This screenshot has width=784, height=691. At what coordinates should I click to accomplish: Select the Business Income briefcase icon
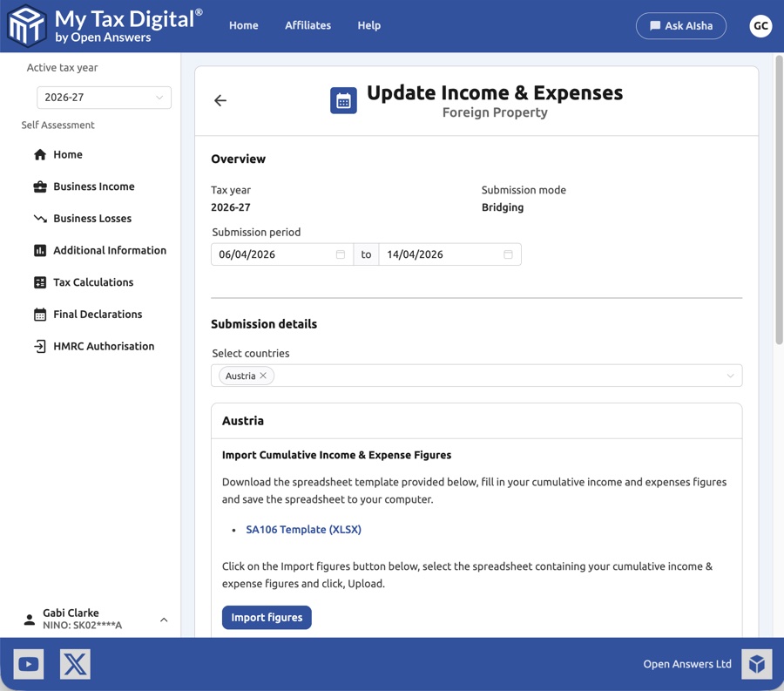pos(40,186)
